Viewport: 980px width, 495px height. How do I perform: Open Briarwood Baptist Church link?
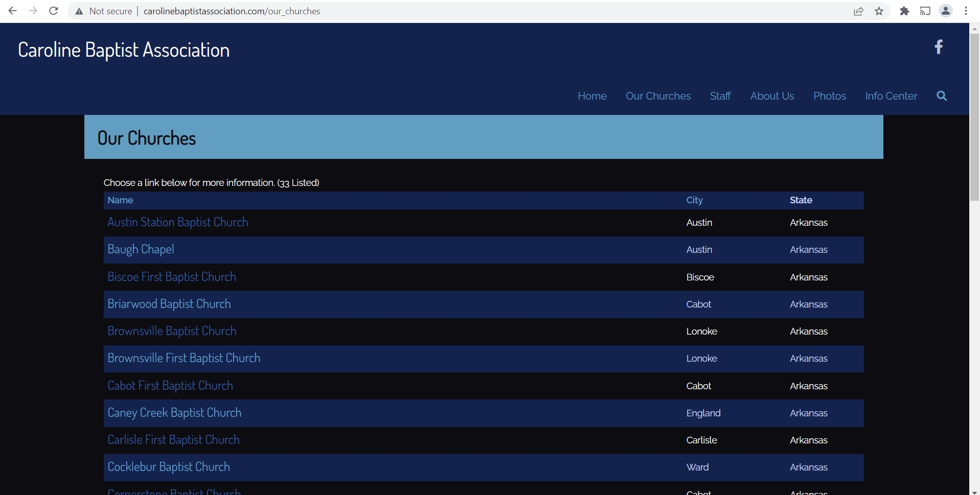coord(169,304)
